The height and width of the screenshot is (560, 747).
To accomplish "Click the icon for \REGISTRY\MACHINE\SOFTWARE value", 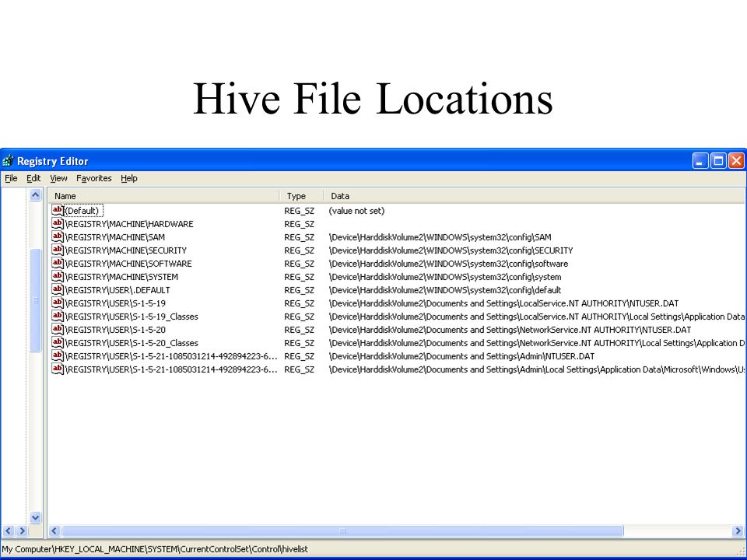I will point(57,263).
